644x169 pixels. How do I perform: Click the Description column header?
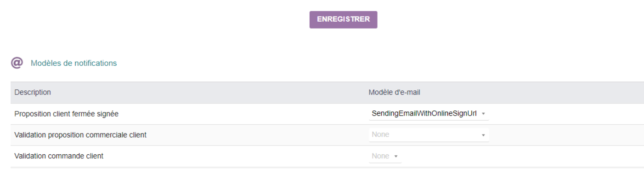coord(33,93)
